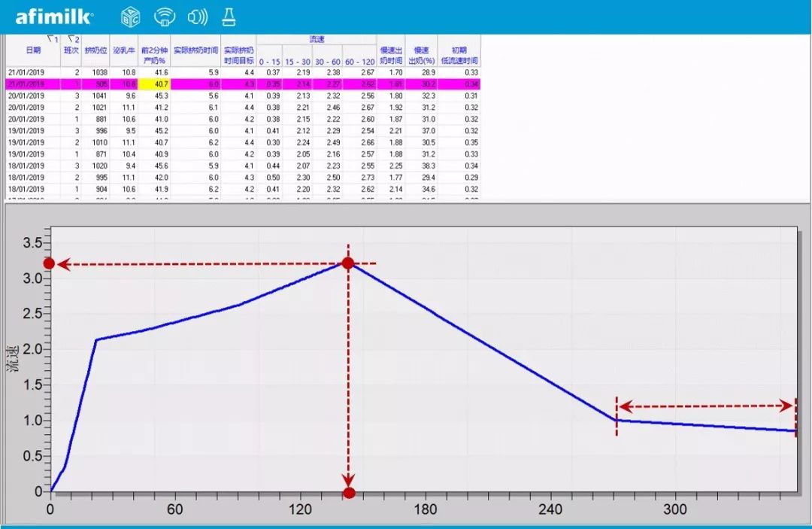The image size is (812, 529).
Task: Select the first row with 挤奶位 1038
Action: pos(96,72)
